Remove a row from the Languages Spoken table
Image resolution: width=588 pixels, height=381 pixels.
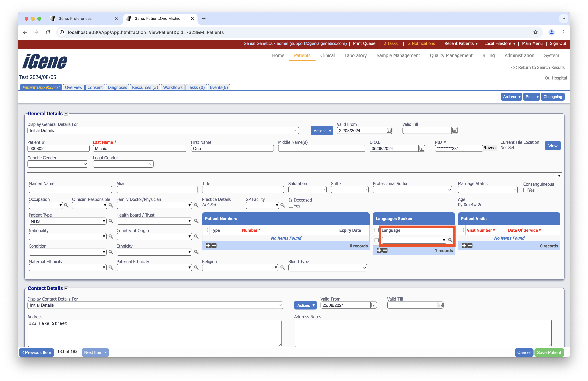385,250
